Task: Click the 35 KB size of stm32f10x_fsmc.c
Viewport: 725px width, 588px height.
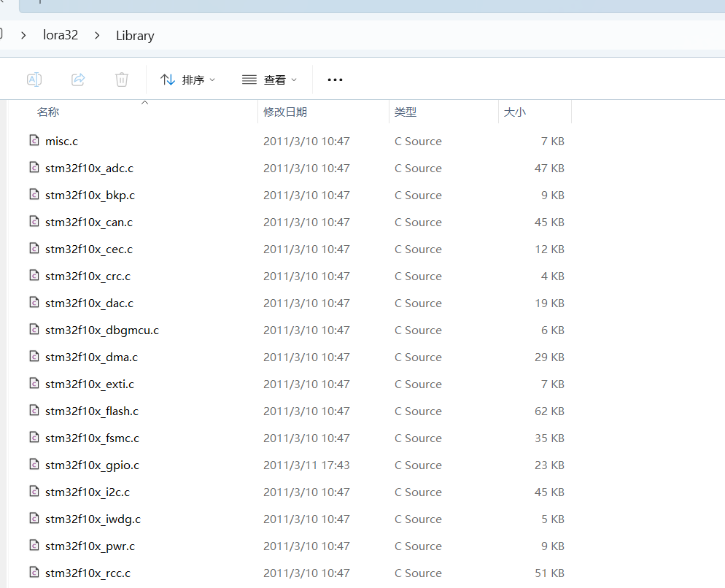Action: click(549, 438)
